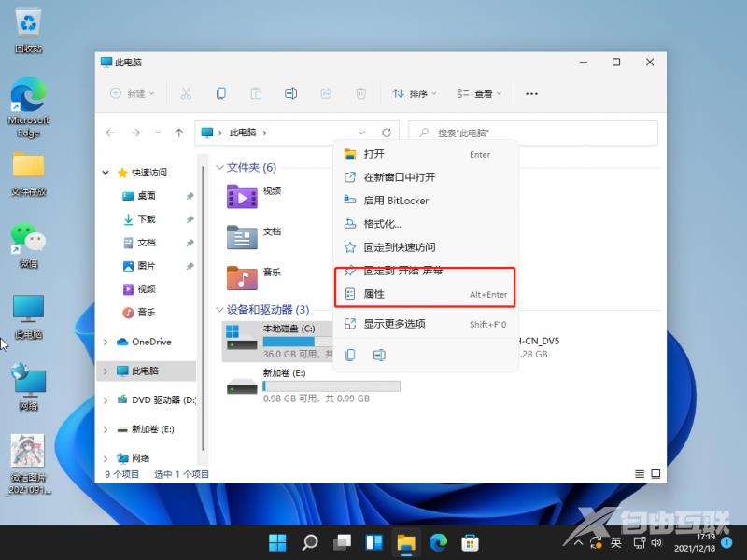747x560 pixels.
Task: Expand the OneDrive tree node
Action: tap(106, 342)
